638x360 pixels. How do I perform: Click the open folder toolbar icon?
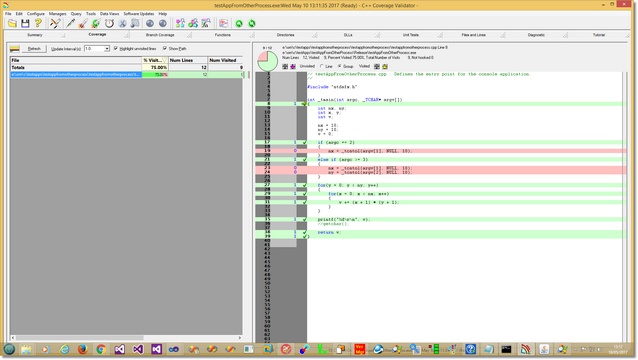(x=12, y=23)
